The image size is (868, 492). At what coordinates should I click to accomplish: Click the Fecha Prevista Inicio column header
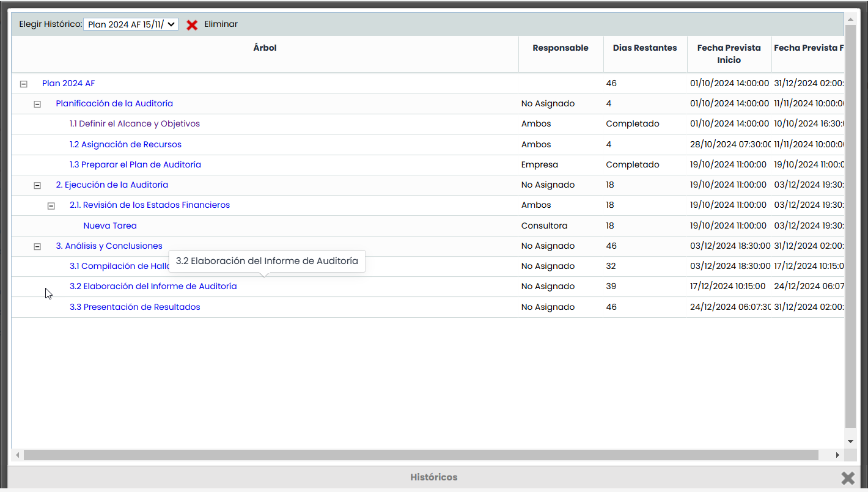[729, 54]
